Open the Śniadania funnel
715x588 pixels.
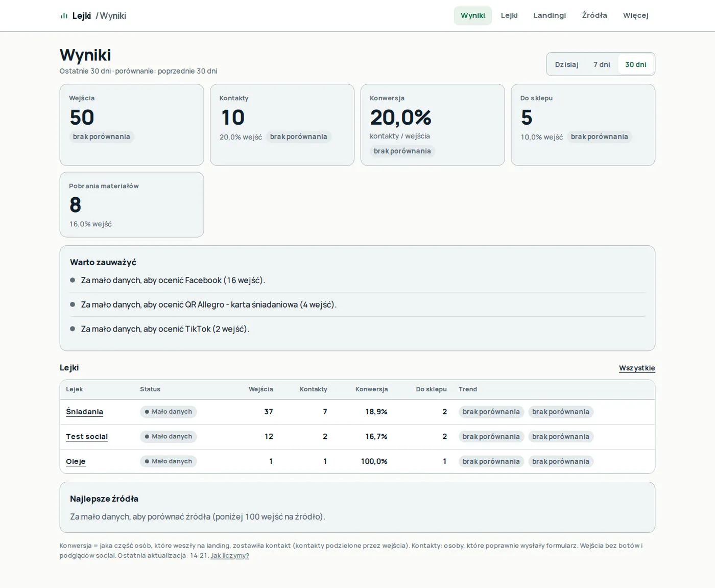tap(84, 412)
